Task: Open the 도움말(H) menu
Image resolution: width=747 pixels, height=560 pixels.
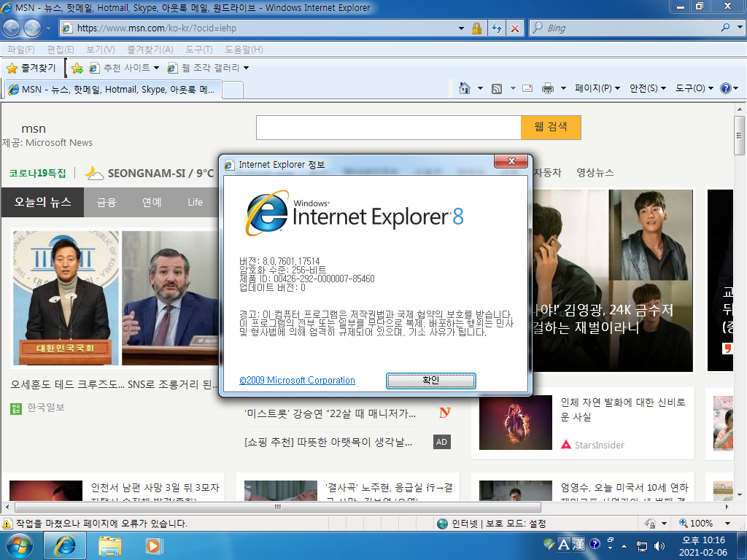Action: pos(244,50)
